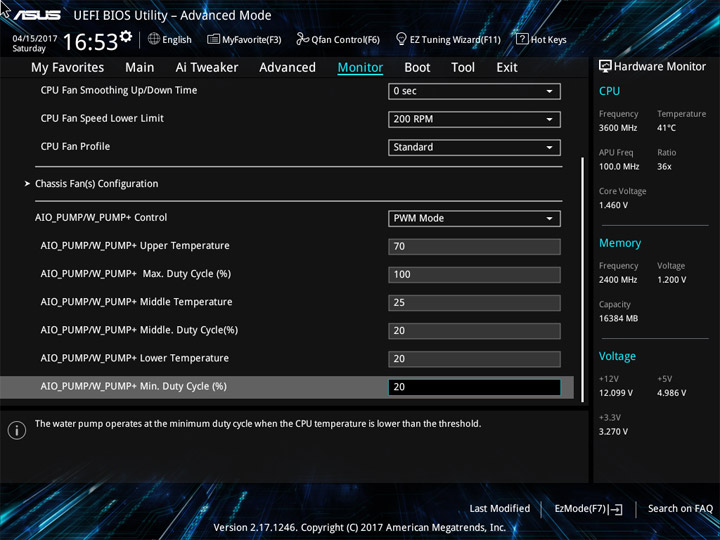Viewport: 720px width, 540px height.
Task: Open the Exit tab
Action: click(507, 68)
